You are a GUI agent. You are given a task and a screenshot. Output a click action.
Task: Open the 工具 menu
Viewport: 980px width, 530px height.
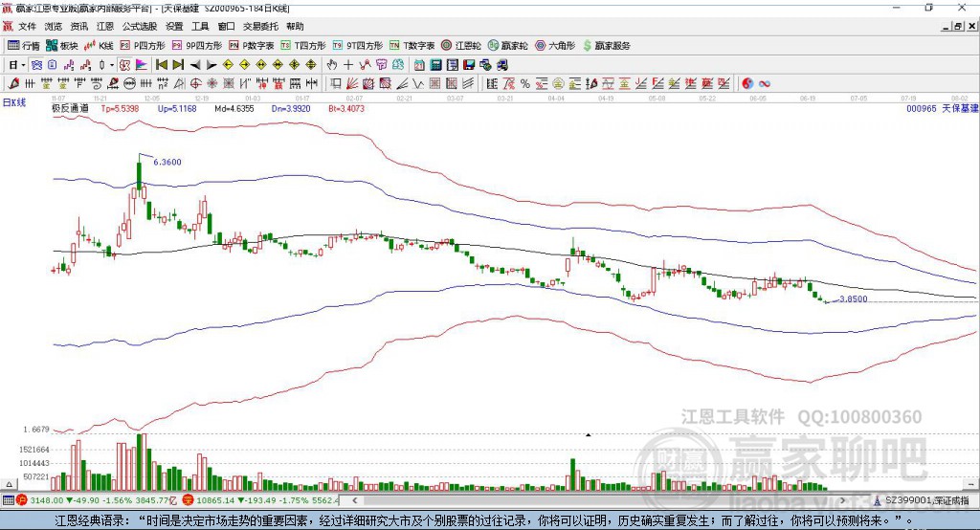coord(200,26)
